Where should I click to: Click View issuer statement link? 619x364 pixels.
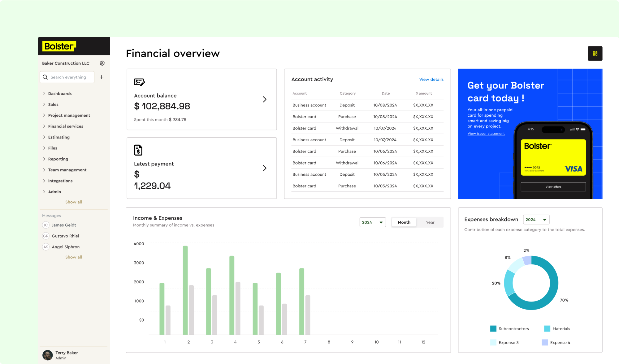point(486,134)
